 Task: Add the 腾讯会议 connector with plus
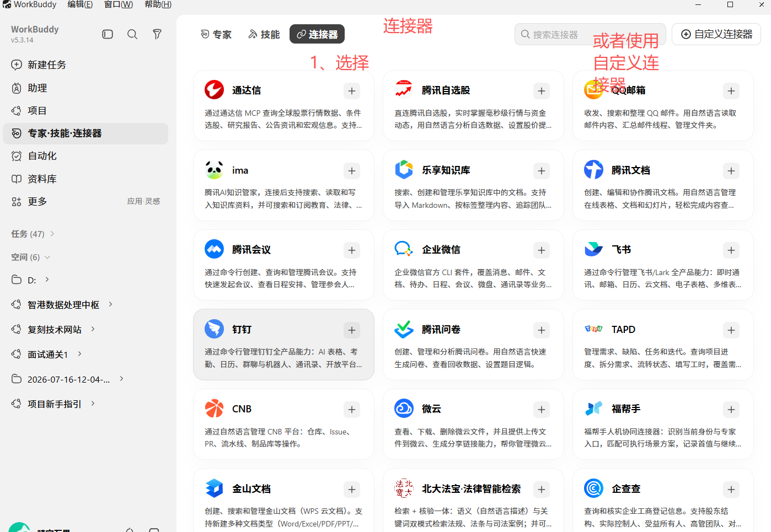point(352,250)
